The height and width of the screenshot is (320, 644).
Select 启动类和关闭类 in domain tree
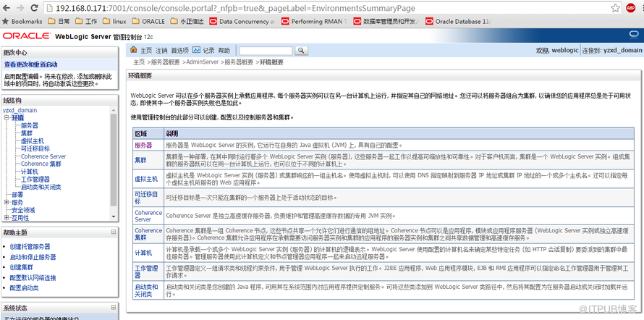click(41, 187)
